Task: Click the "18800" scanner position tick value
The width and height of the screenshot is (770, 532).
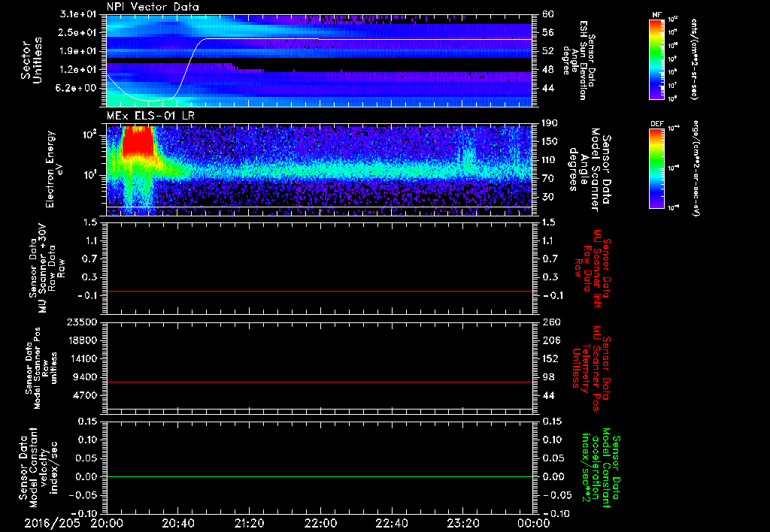Action: (83, 340)
